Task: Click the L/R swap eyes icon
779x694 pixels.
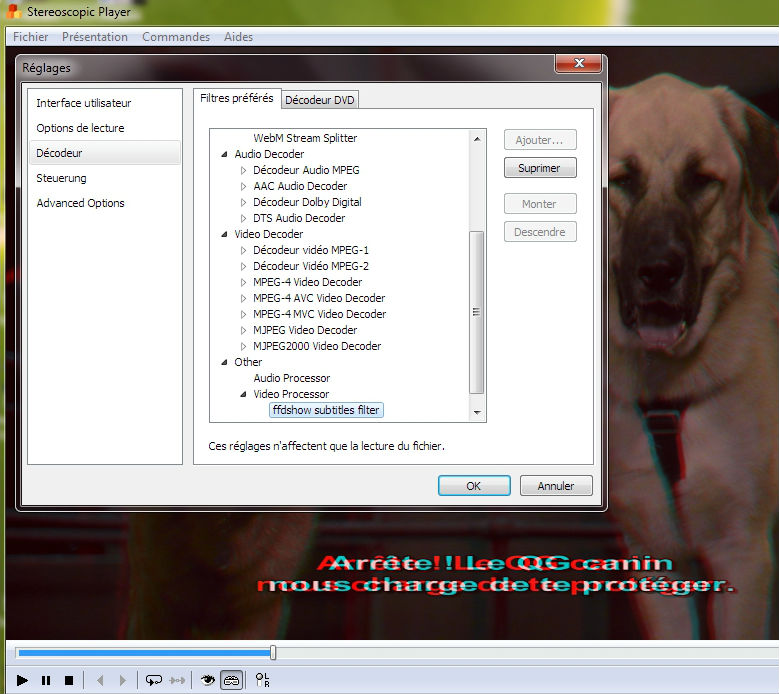Action: click(x=263, y=680)
